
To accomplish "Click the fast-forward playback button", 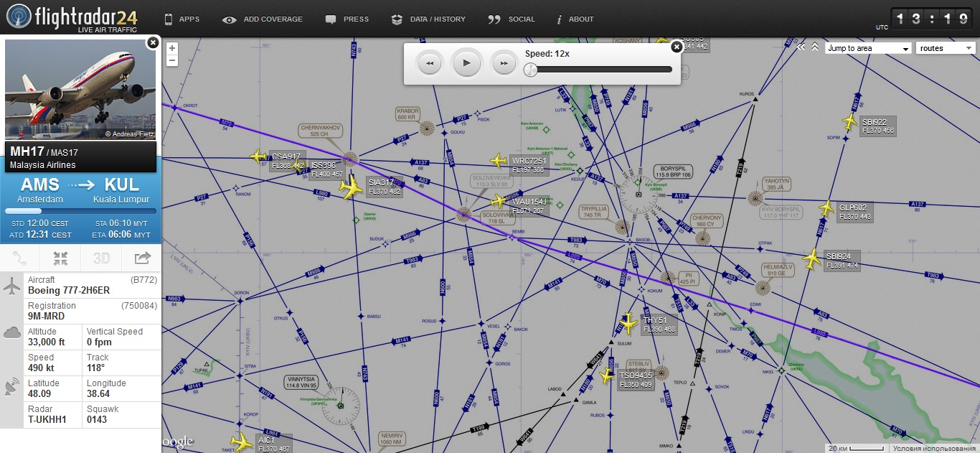I will [504, 63].
